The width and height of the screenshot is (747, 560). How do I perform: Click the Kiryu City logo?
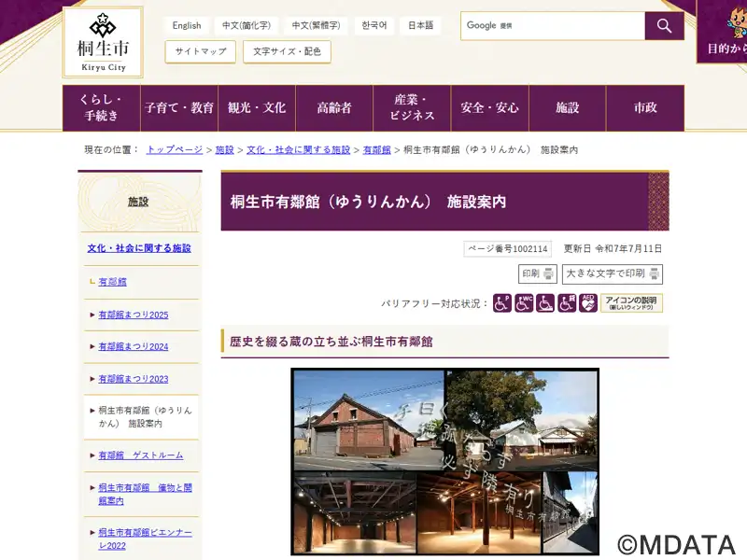pos(103,42)
